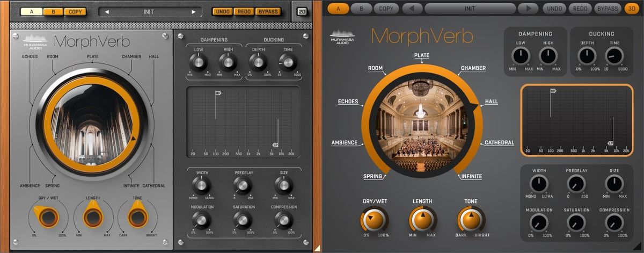
Task: Select HALL reverb type in right view
Action: coord(492,102)
